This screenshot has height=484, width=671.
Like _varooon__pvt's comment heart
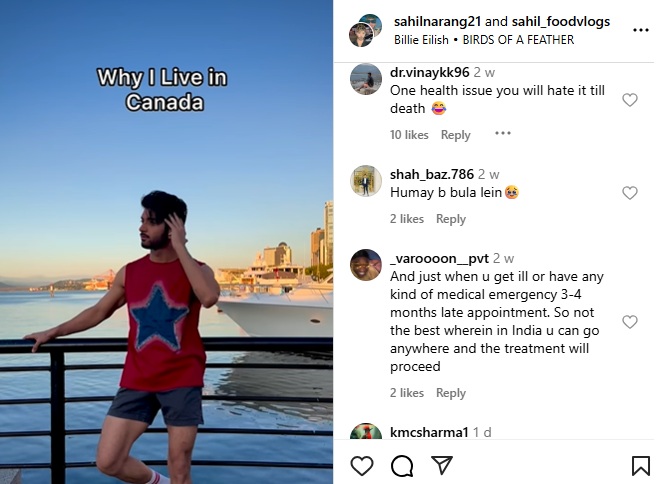click(630, 321)
